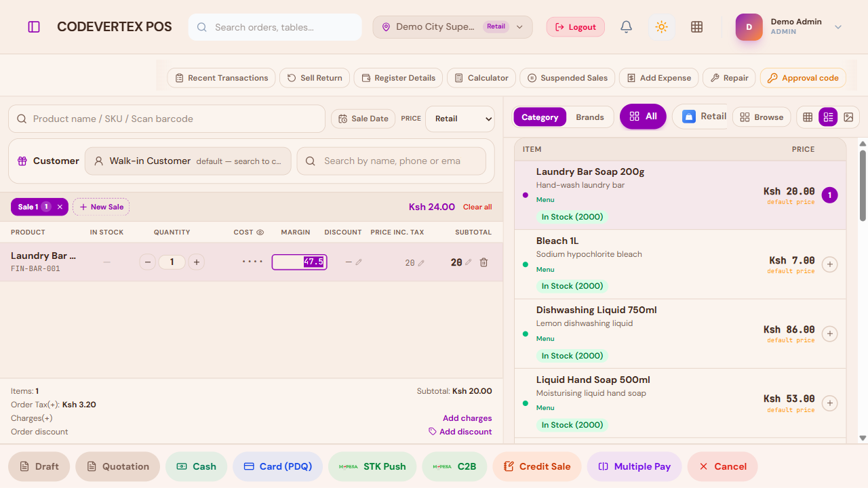Image resolution: width=868 pixels, height=488 pixels.
Task: Add Bleach 1L with plus icon
Action: pos(829,264)
